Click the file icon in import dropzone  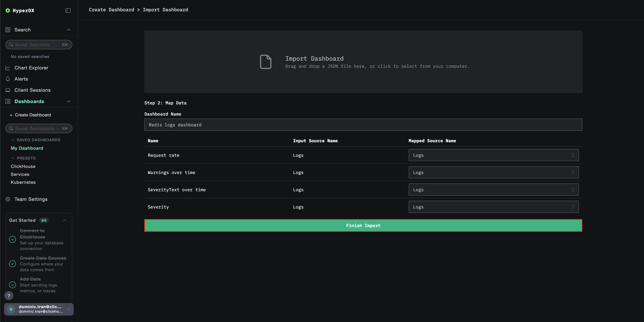(x=266, y=62)
